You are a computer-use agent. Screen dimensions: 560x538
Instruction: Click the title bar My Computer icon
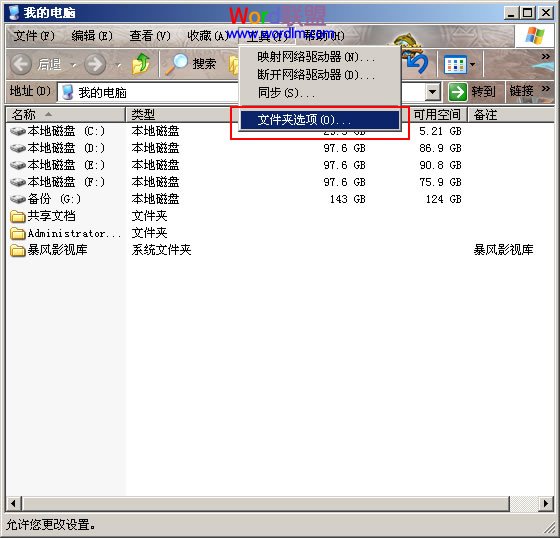click(14, 13)
